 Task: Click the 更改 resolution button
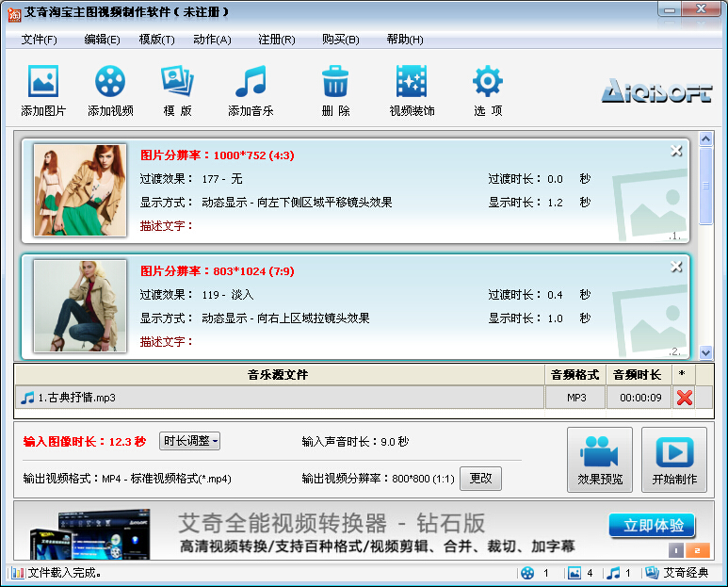[480, 479]
